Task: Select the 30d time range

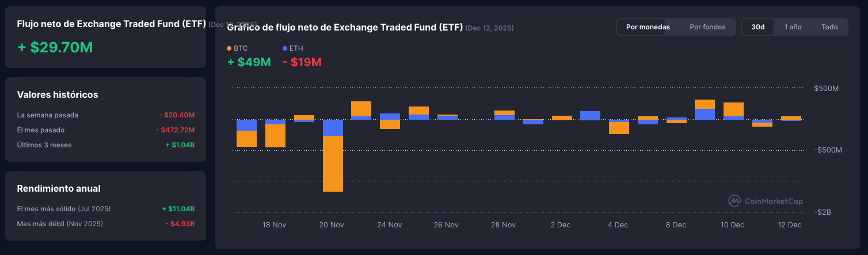Action: tap(758, 27)
